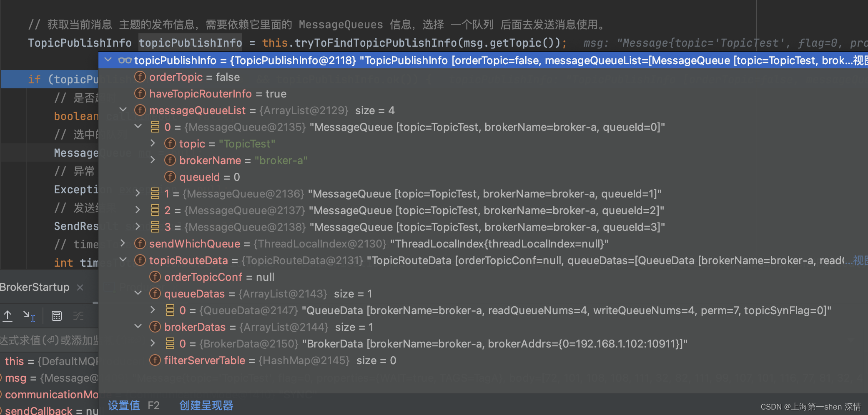
Task: Click the watch glasses icon beside topicPublishInfo
Action: [125, 60]
